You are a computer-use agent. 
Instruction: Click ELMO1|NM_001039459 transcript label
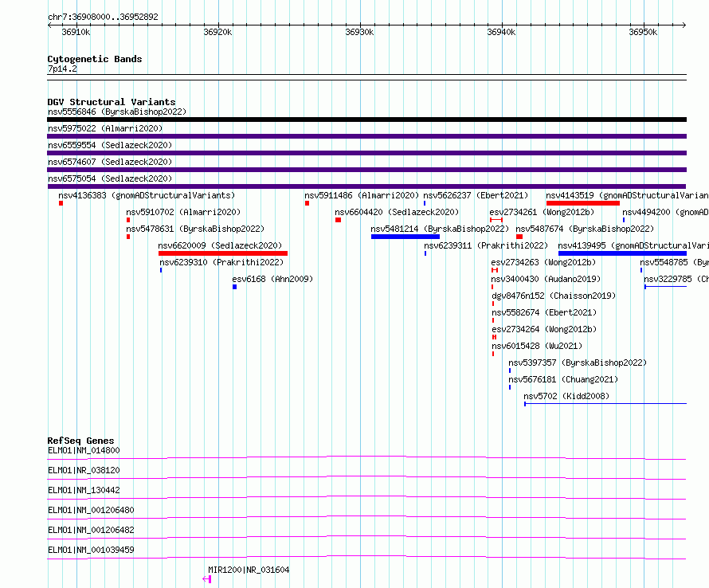[91, 550]
